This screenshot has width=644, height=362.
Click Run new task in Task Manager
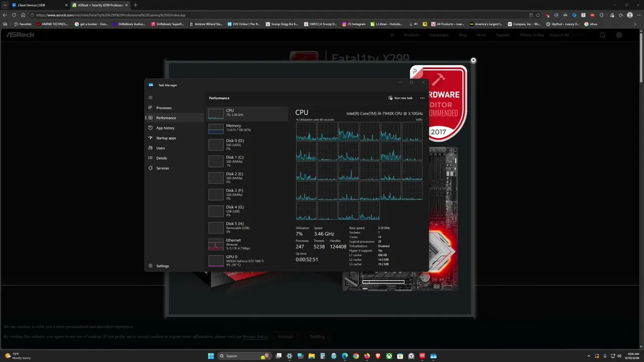pos(400,98)
